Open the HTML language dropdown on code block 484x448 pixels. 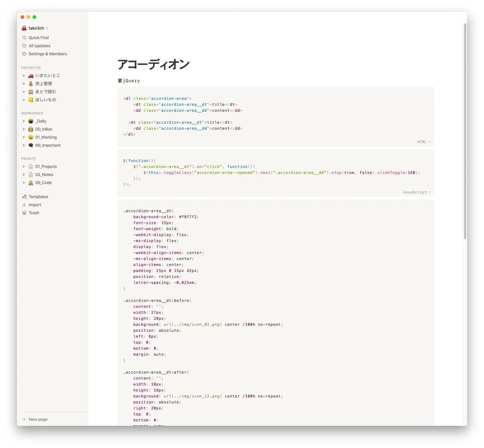423,142
